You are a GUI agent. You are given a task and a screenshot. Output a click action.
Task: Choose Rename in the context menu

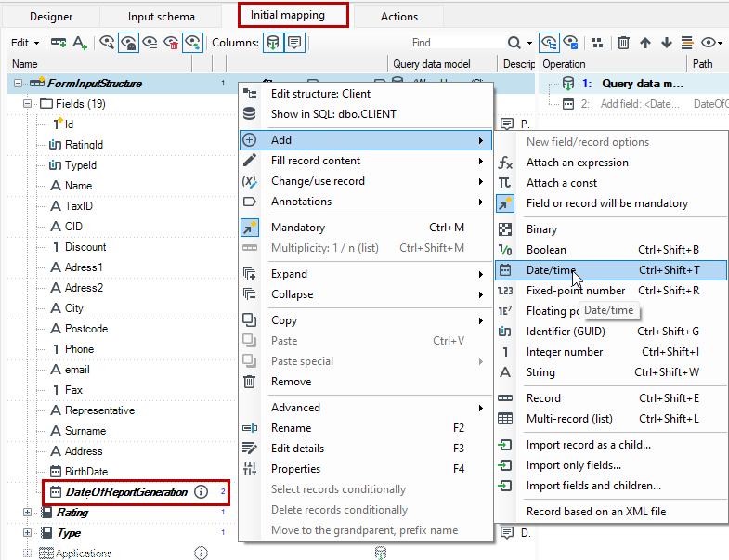point(366,428)
